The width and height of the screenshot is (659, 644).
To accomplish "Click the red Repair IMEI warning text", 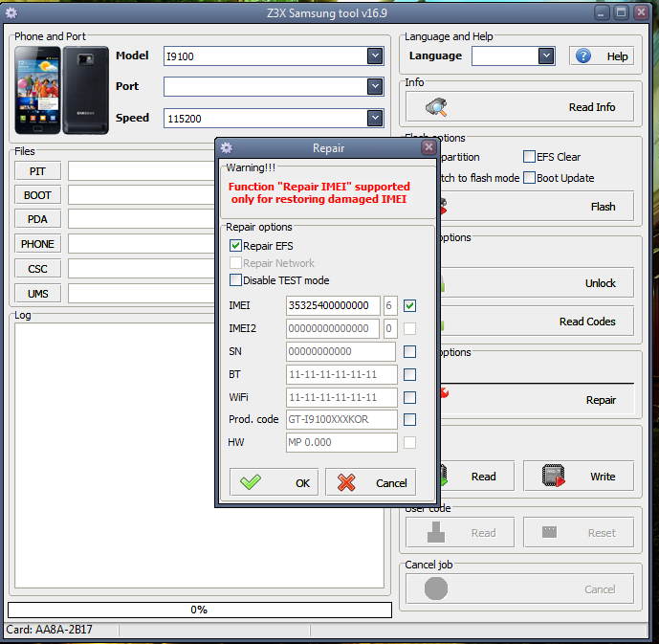I will click(x=319, y=192).
